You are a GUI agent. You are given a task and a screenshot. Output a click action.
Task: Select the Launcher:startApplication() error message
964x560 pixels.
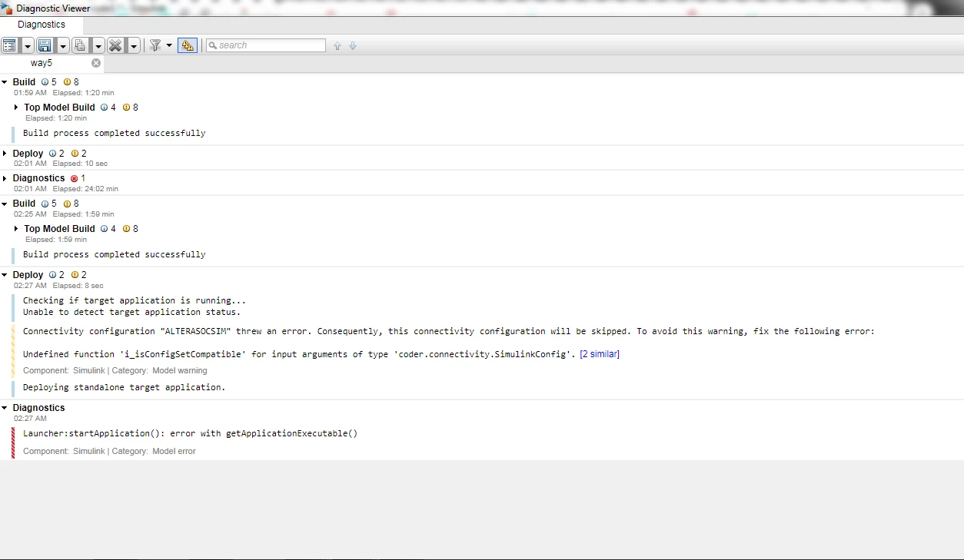pos(191,433)
